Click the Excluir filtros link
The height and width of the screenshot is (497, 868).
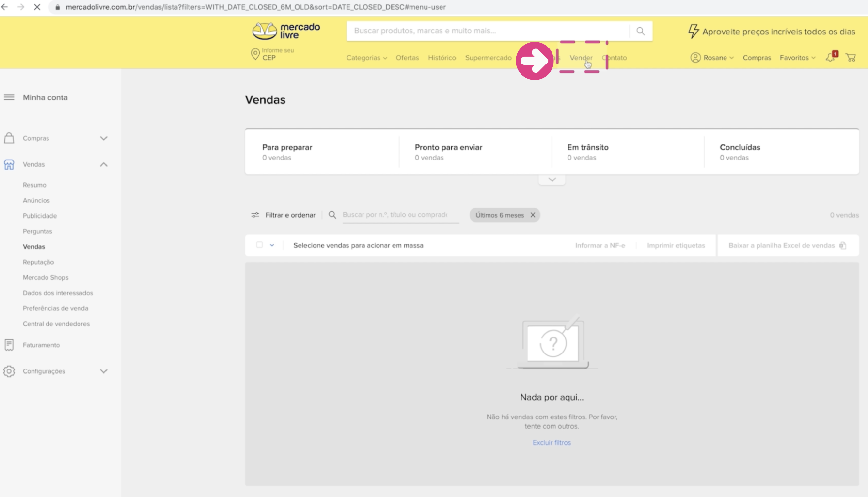click(x=552, y=442)
